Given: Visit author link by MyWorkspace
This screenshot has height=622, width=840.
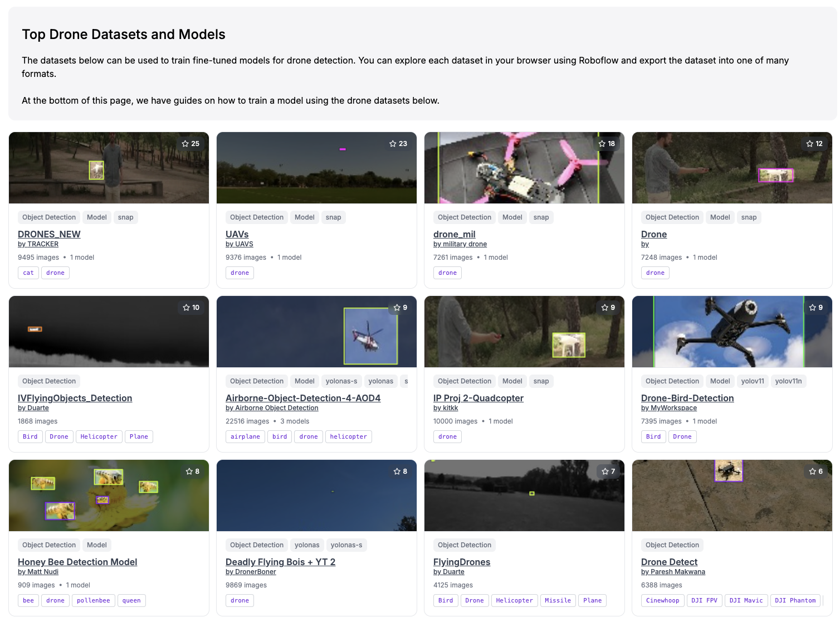Looking at the screenshot, I should tap(669, 408).
